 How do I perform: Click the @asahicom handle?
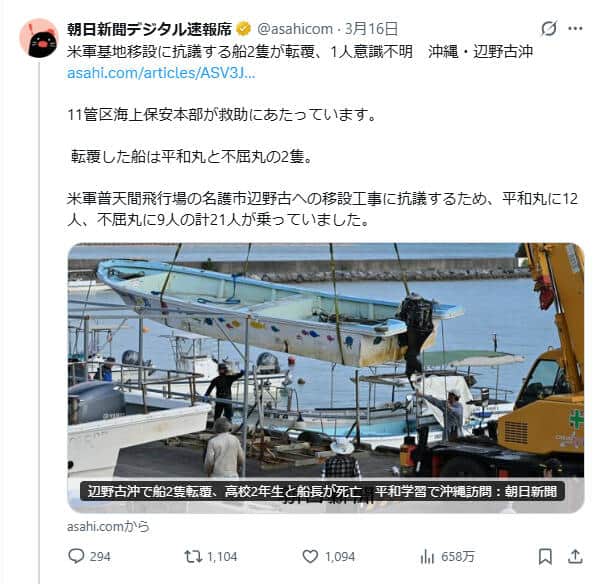pyautogui.click(x=295, y=29)
